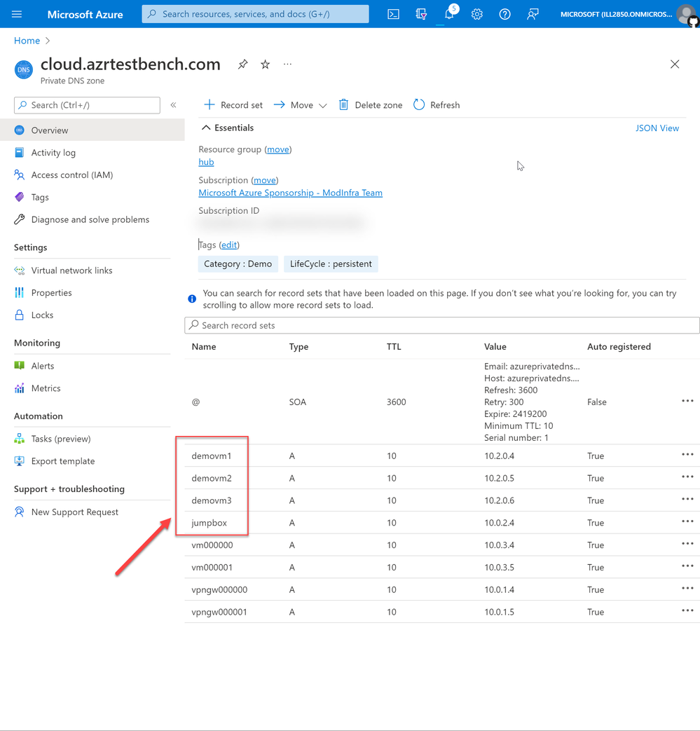
Task: Open the Help question mark icon
Action: tap(505, 15)
